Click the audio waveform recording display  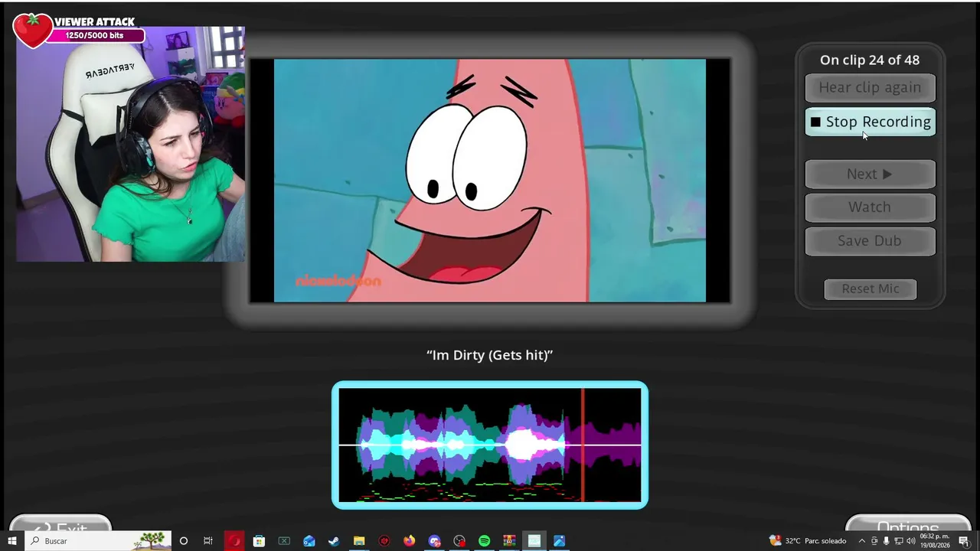[x=490, y=445]
